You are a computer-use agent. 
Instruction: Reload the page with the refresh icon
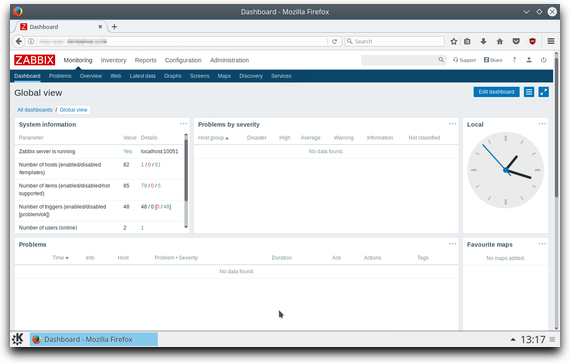point(334,41)
